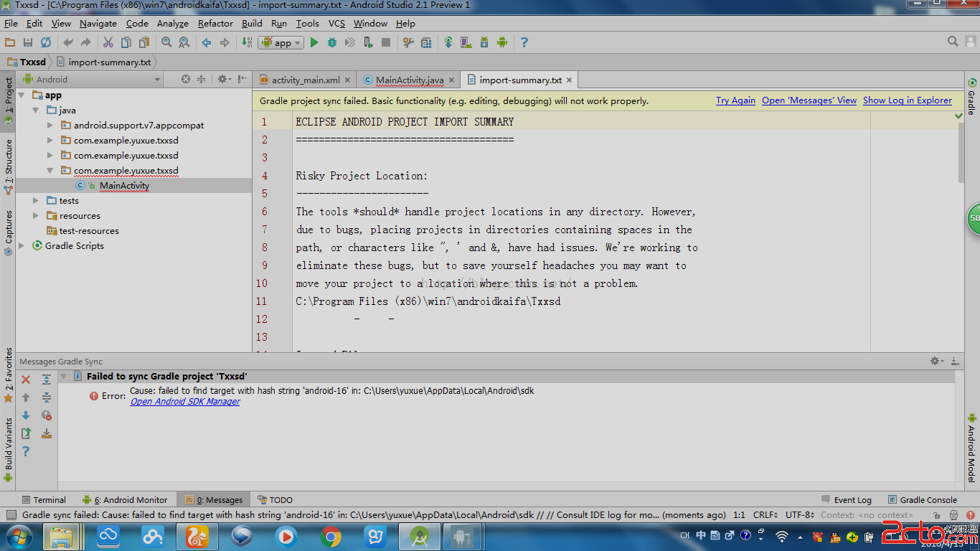Image resolution: width=980 pixels, height=551 pixels.
Task: Open the Event Log button
Action: (847, 500)
